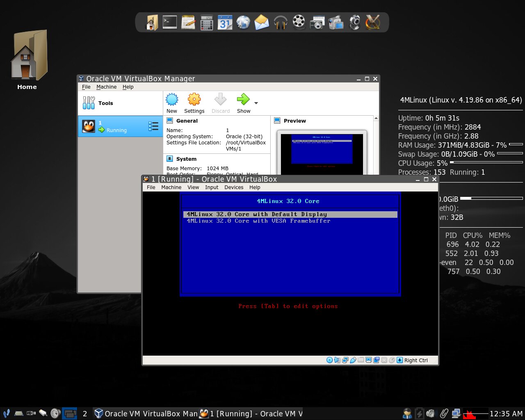
Task: Activate 1 [Running] taskbar button
Action: [x=251, y=413]
